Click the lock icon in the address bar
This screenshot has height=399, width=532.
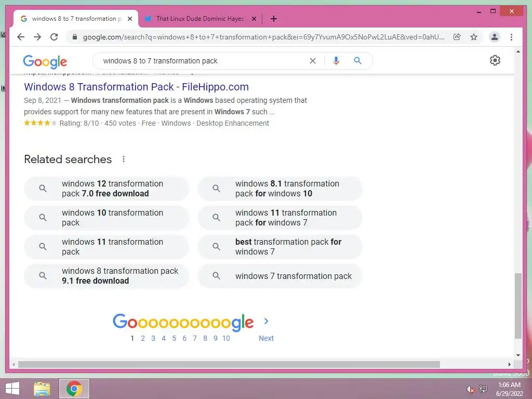75,37
